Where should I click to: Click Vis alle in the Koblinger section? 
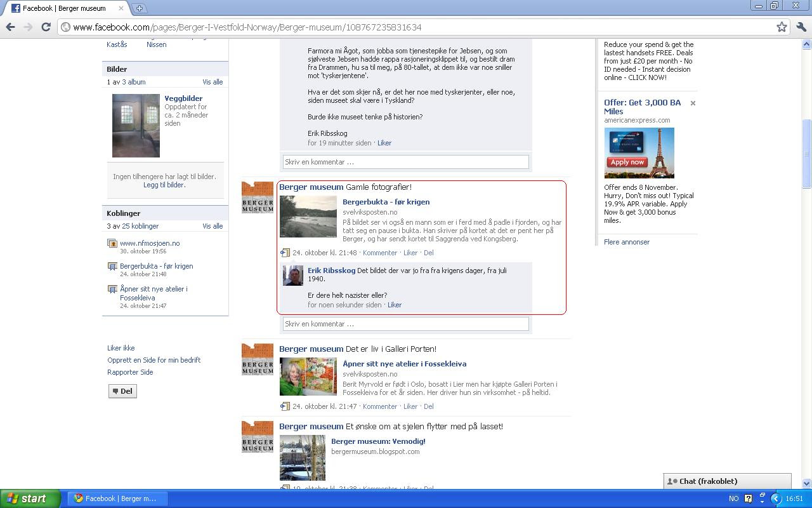point(213,226)
